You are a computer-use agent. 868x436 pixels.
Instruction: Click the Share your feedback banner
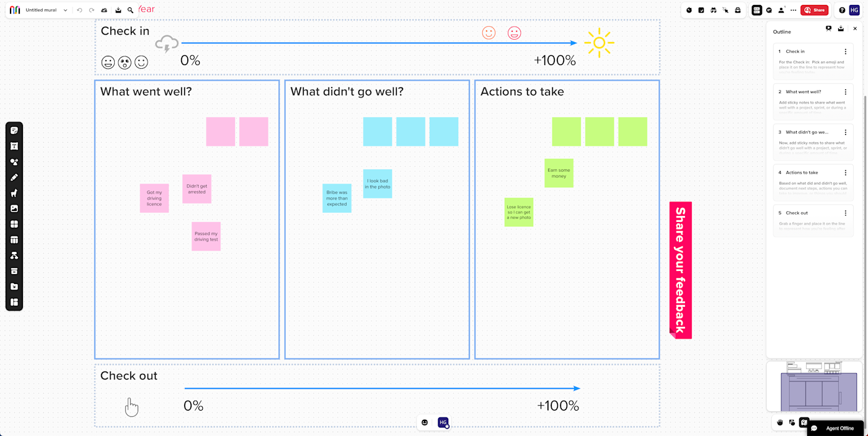[x=680, y=270]
